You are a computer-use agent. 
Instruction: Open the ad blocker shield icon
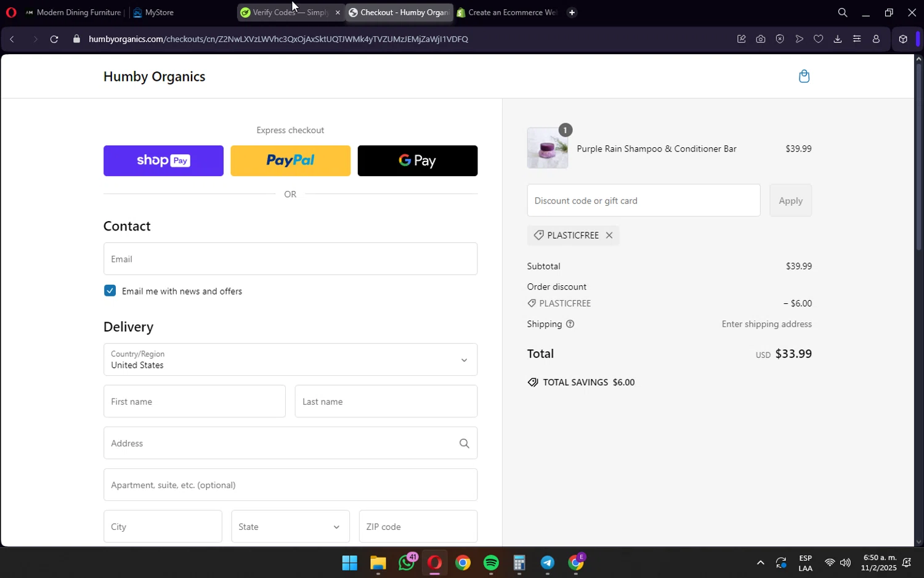click(x=780, y=39)
